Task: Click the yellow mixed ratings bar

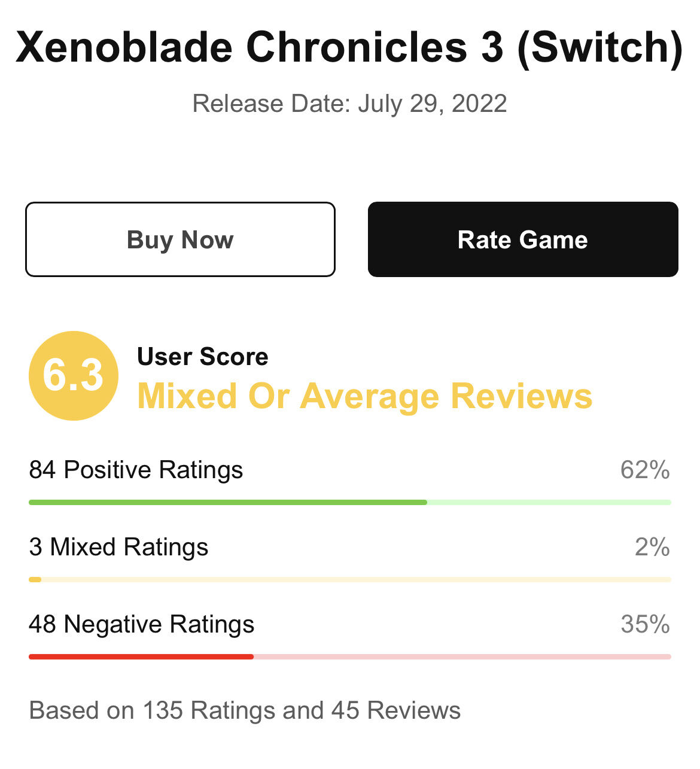Action: point(35,579)
